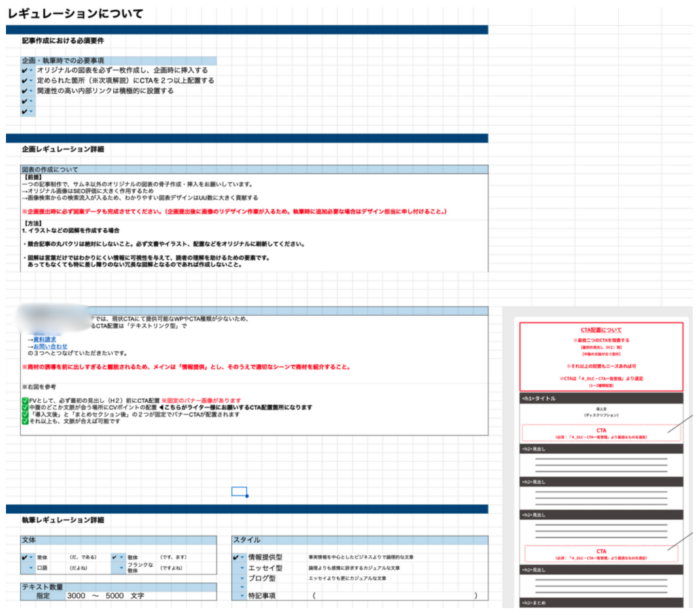The width and height of the screenshot is (696, 616).
Task: Select the 競合記事の丸パクリは絶対にしないこと line
Action: pyautogui.click(x=164, y=244)
